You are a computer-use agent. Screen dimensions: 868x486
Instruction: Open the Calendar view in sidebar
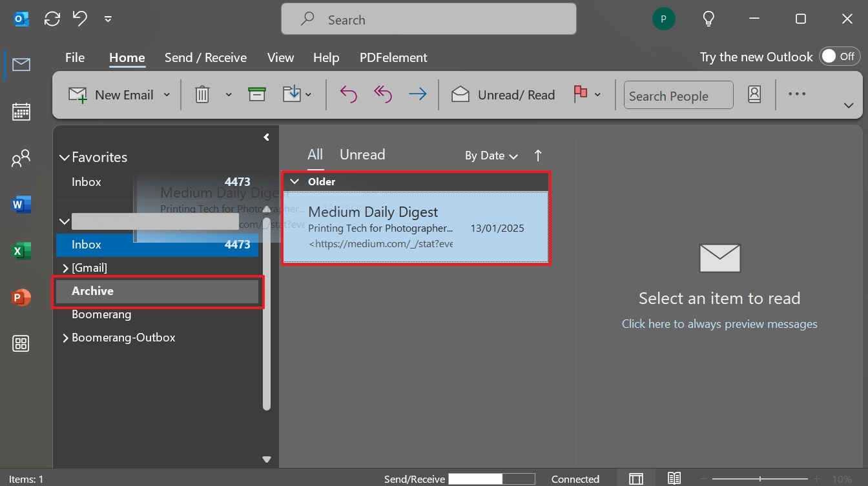coord(21,112)
